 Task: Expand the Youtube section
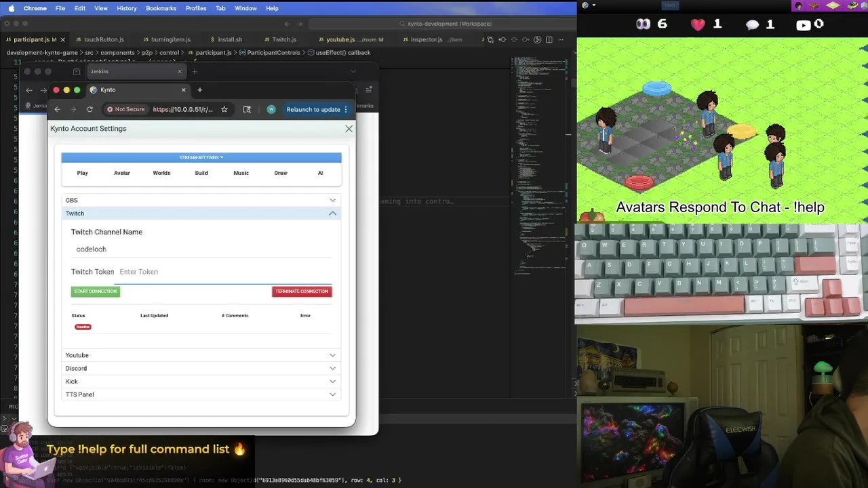pyautogui.click(x=201, y=355)
